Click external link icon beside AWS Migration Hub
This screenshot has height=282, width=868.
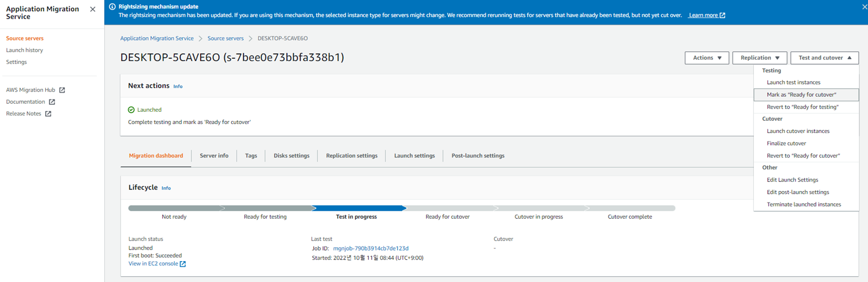click(x=62, y=90)
